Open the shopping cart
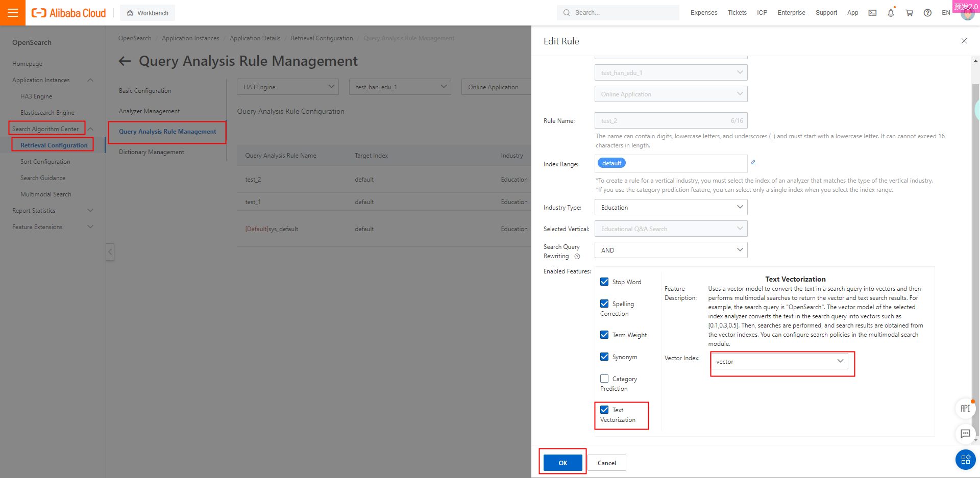Viewport: 980px width, 478px height. coord(909,13)
